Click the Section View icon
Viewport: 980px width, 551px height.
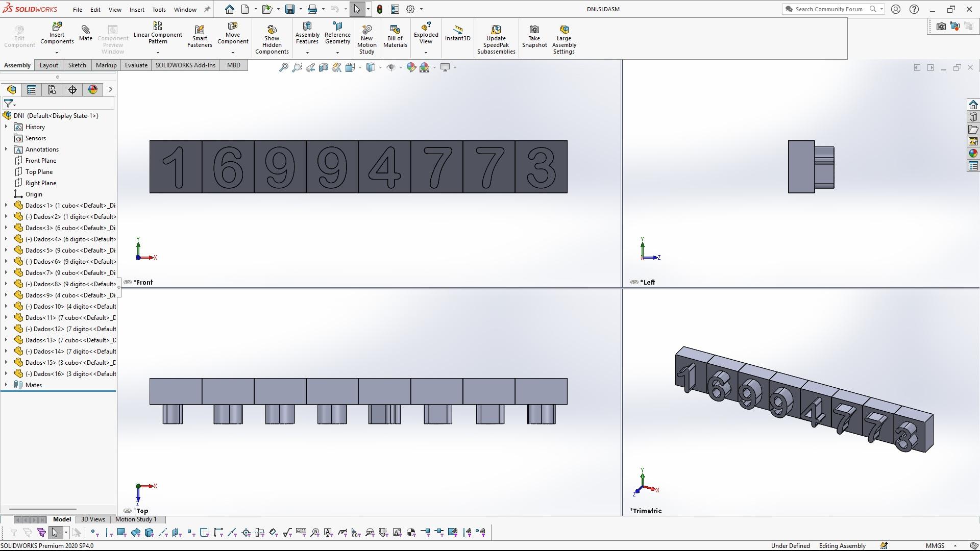click(x=324, y=67)
